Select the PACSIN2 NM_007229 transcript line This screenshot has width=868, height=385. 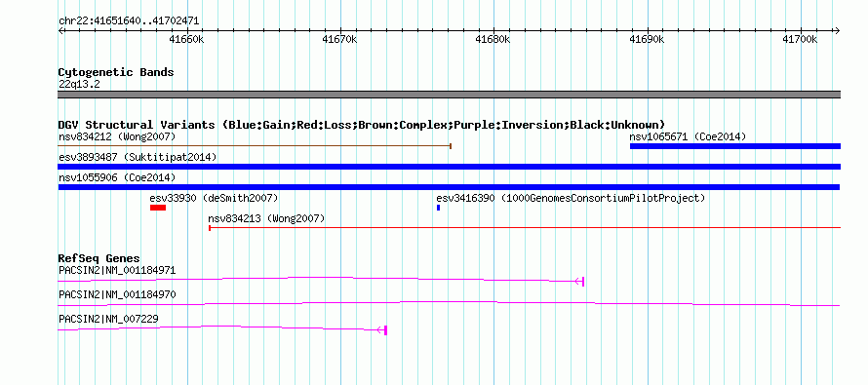pyautogui.click(x=222, y=328)
